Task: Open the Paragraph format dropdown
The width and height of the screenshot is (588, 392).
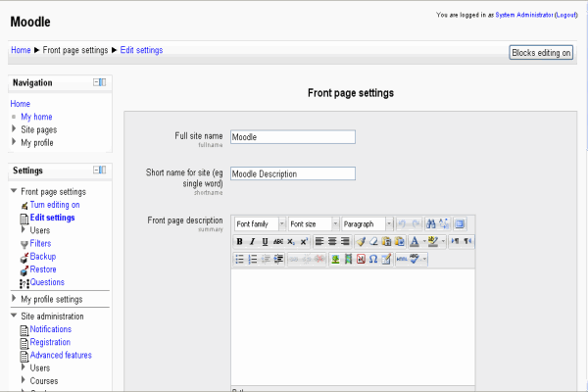Action: (x=367, y=223)
